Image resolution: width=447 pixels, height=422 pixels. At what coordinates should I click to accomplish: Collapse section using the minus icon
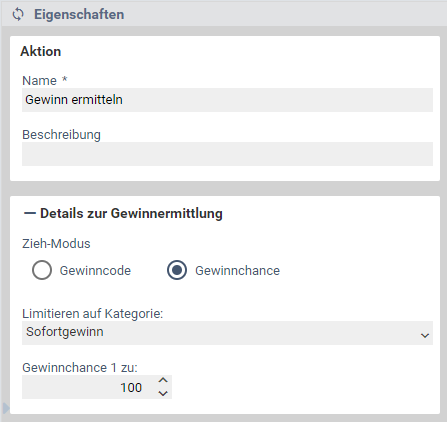30,214
